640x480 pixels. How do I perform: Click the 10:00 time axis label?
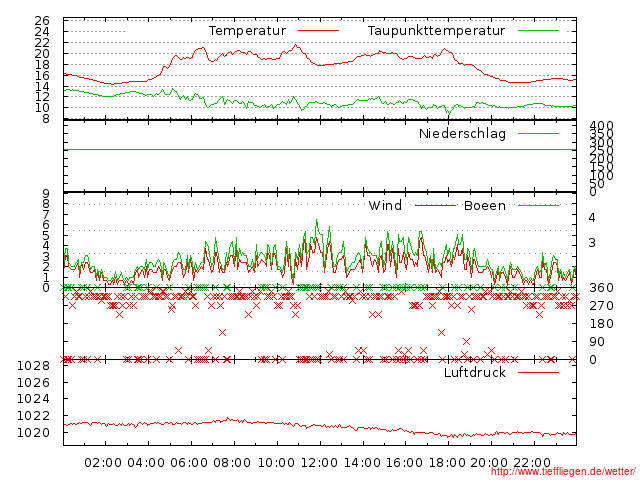coord(276,463)
